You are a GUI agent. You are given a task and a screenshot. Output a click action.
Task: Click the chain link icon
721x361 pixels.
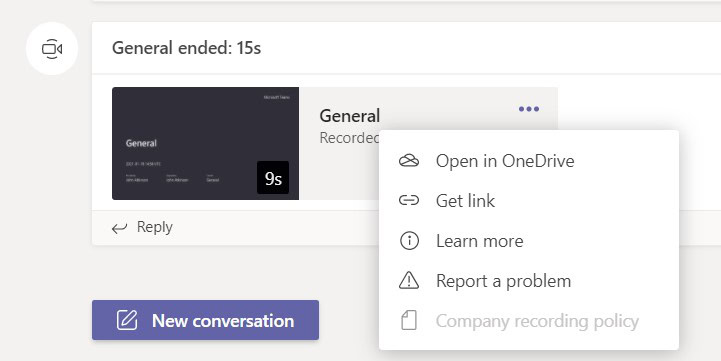click(x=409, y=201)
